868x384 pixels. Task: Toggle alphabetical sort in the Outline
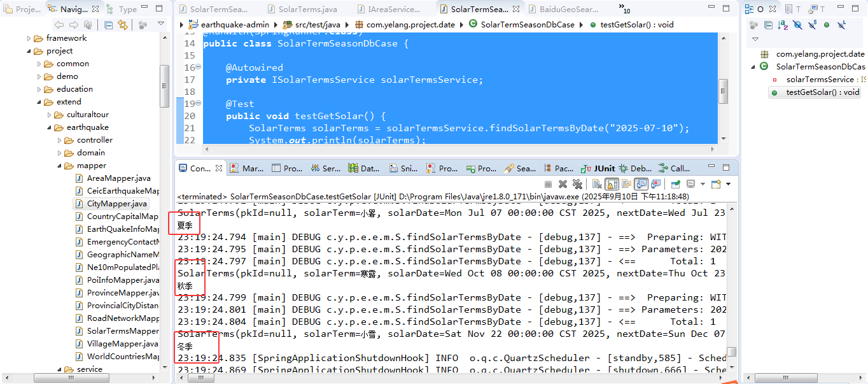pos(783,25)
